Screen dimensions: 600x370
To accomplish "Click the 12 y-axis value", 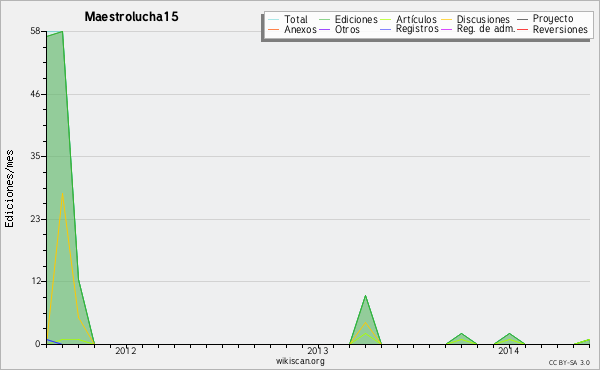I will click(35, 281).
